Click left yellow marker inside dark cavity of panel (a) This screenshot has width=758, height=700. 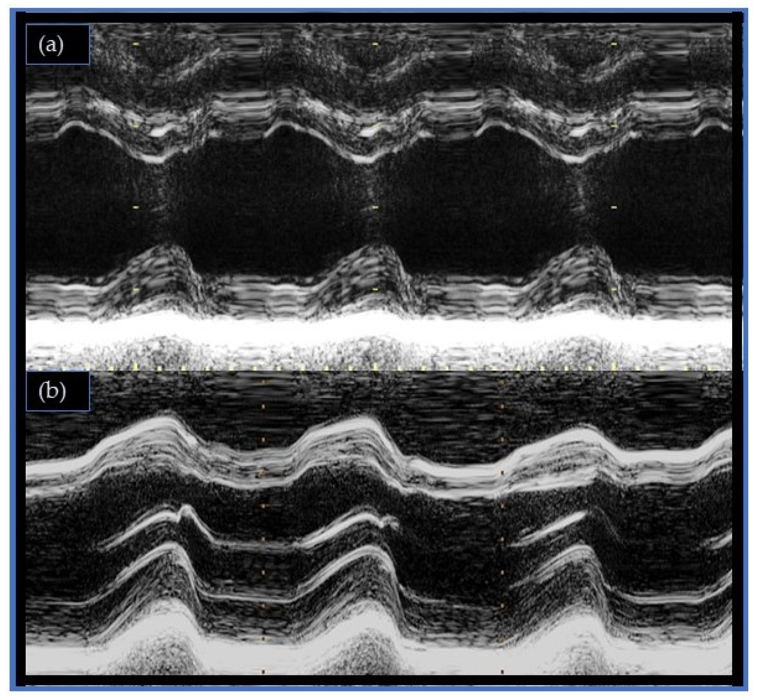136,207
